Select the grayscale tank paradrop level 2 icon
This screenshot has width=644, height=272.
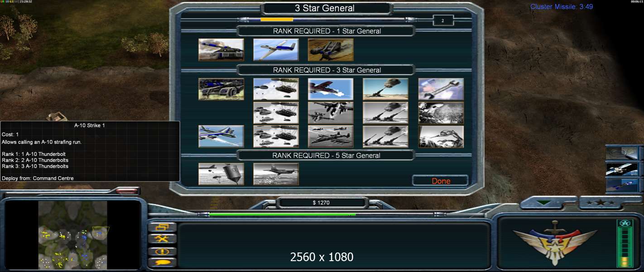click(276, 112)
